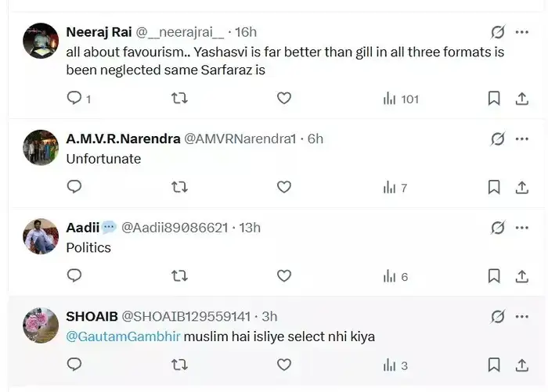
Task: Bookmark Neeraj Rai's tweet
Action: tap(494, 99)
